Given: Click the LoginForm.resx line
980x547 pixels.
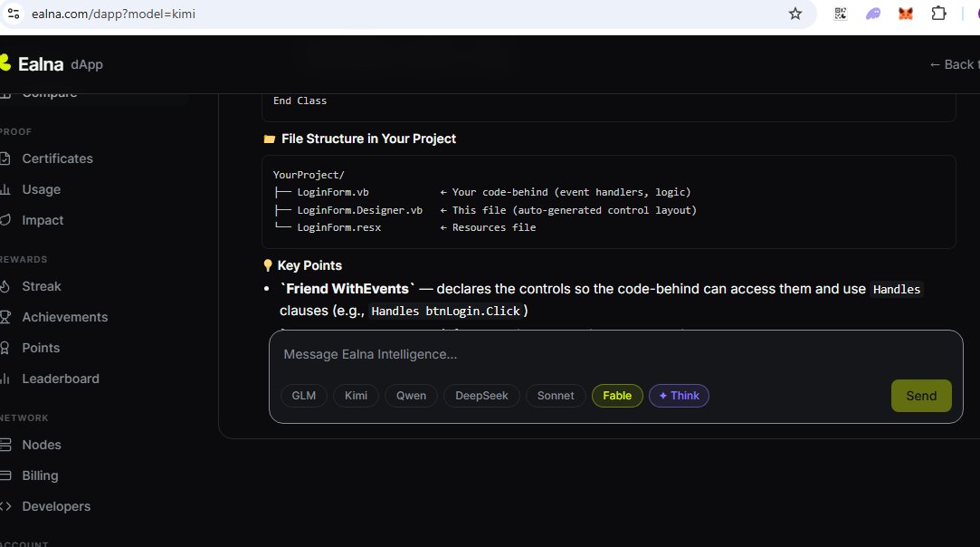Looking at the screenshot, I should pos(405,228).
